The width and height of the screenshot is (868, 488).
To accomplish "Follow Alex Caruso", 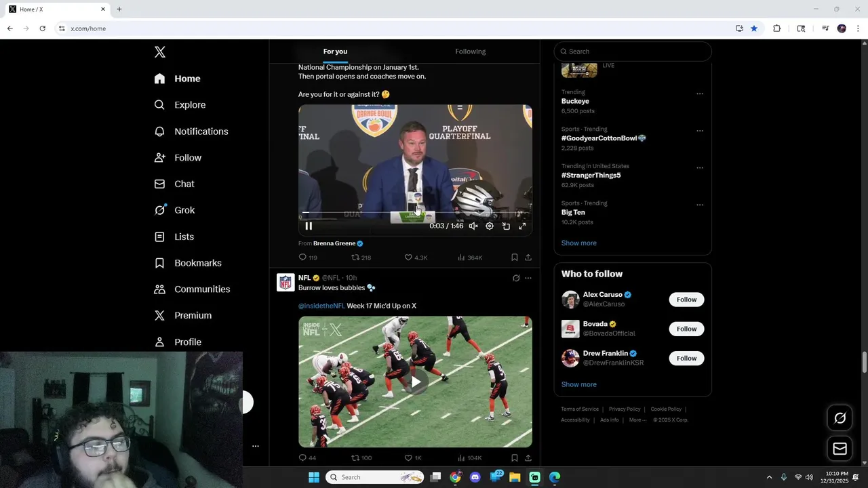I will [x=686, y=300].
